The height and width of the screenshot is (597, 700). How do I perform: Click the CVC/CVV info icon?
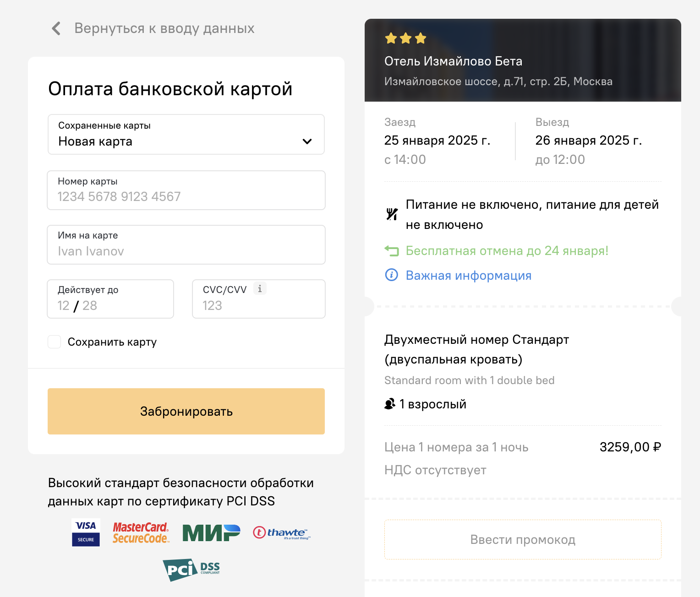(260, 288)
